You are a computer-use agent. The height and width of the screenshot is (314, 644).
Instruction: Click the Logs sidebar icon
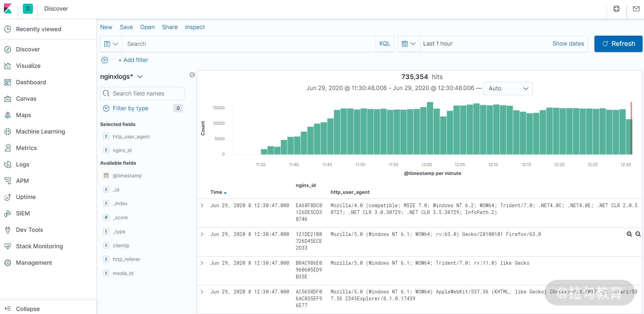(8, 164)
